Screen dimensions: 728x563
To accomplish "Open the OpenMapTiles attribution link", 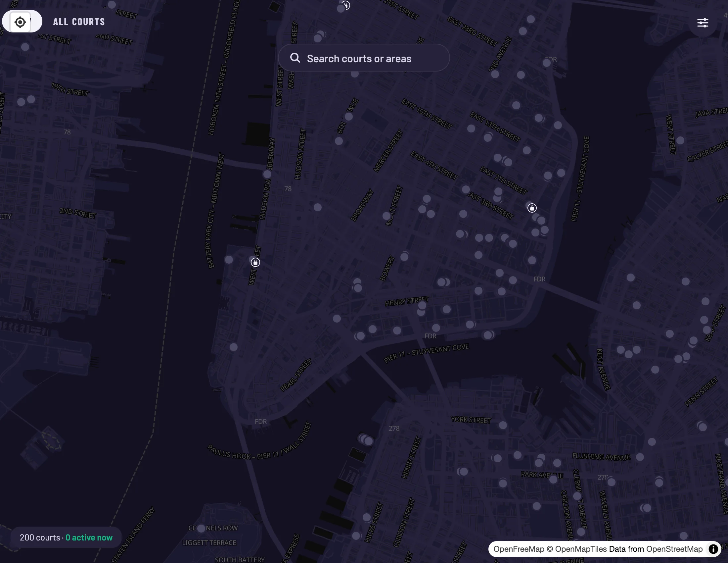I will (581, 549).
